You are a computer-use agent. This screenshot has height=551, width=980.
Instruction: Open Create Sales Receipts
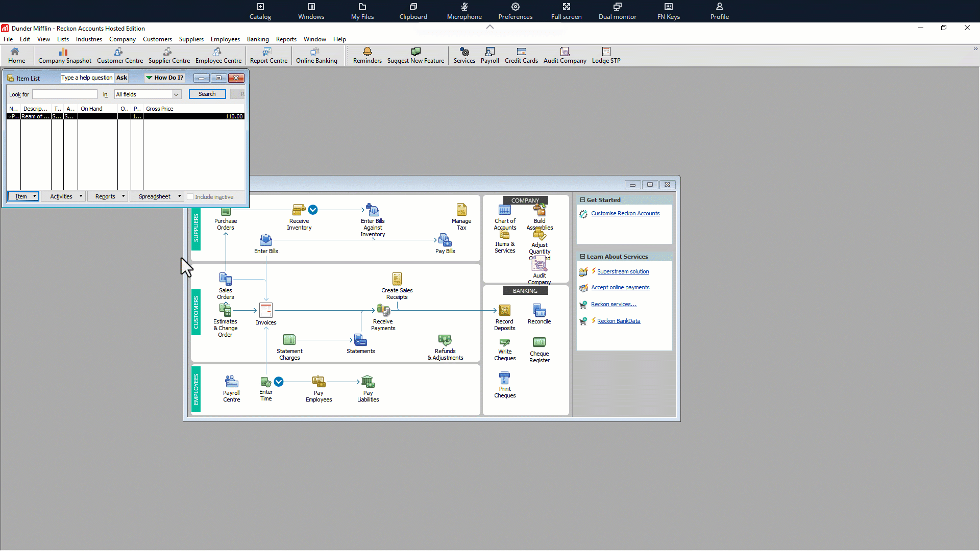(397, 286)
